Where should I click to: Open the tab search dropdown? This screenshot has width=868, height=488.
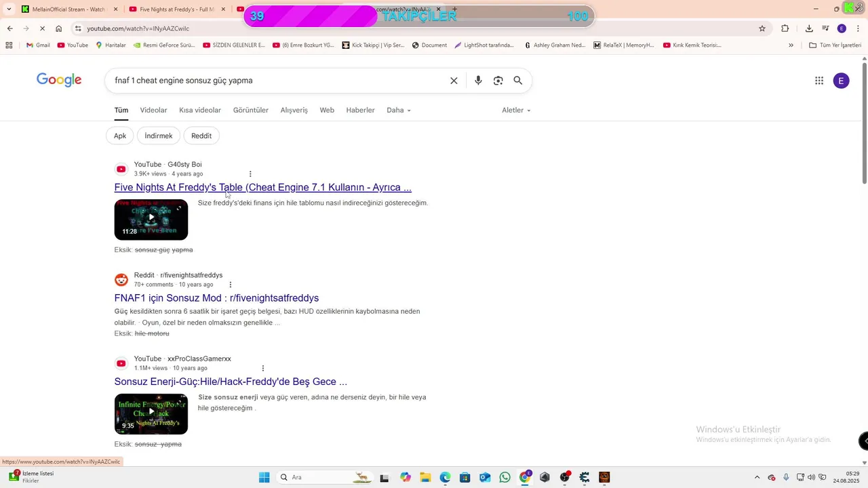[9, 9]
